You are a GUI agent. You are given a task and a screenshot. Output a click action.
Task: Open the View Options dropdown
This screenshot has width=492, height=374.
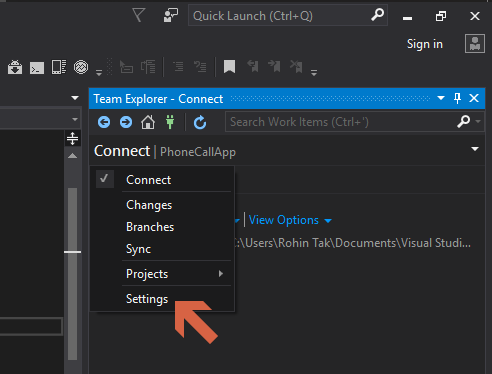pyautogui.click(x=290, y=220)
